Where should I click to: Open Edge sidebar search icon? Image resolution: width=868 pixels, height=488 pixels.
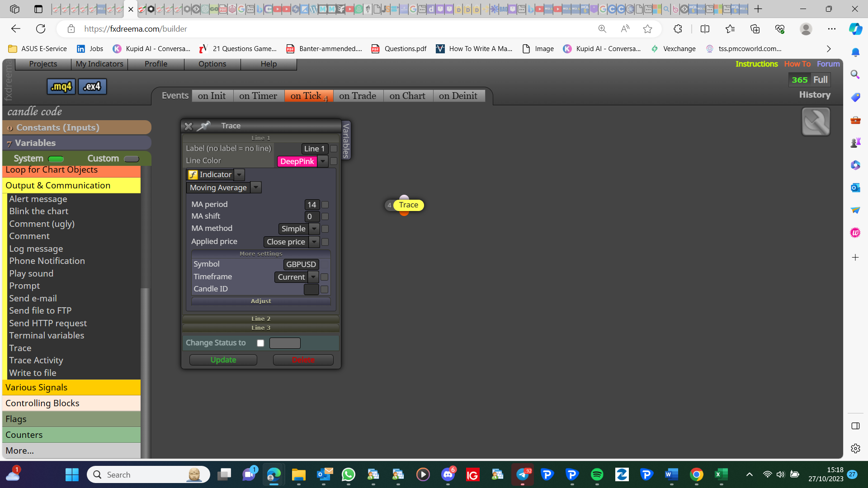tap(855, 75)
